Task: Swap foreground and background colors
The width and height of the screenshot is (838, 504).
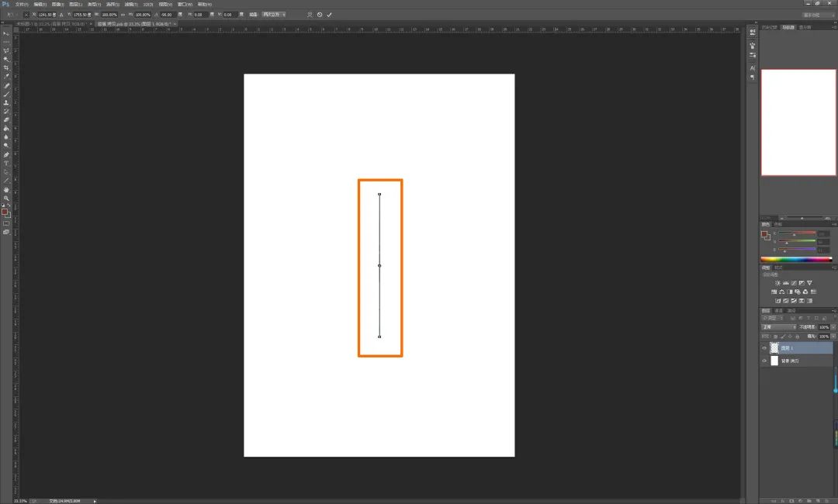Action: click(9, 205)
